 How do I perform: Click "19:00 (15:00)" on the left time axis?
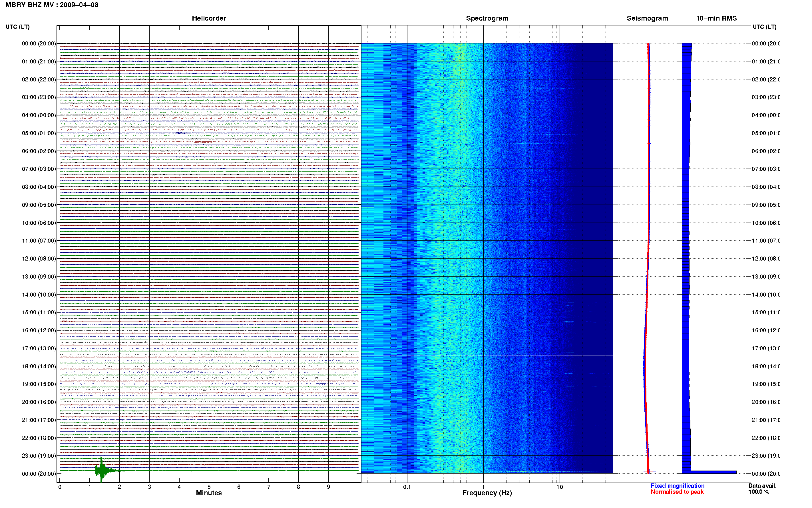39,384
